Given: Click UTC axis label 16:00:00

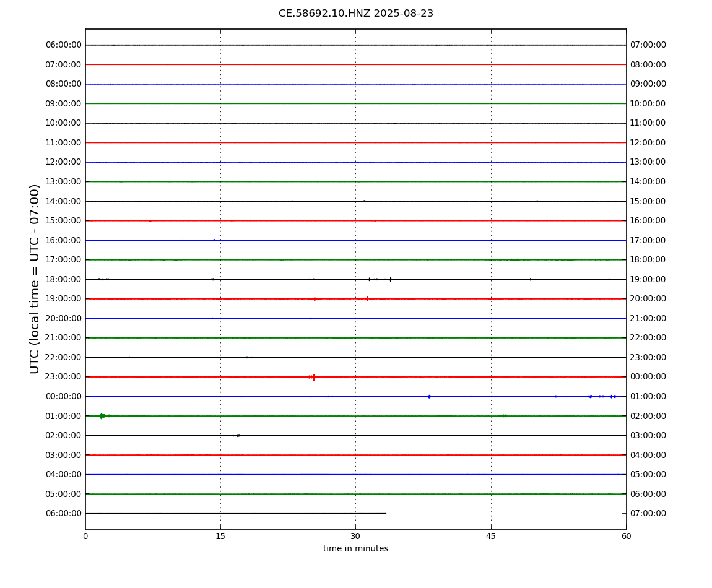Looking at the screenshot, I should (x=64, y=240).
